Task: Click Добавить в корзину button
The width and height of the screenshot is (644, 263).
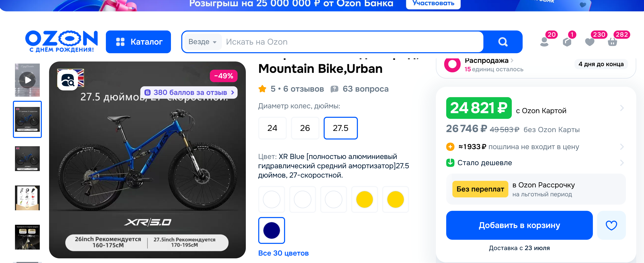Action: (x=519, y=225)
